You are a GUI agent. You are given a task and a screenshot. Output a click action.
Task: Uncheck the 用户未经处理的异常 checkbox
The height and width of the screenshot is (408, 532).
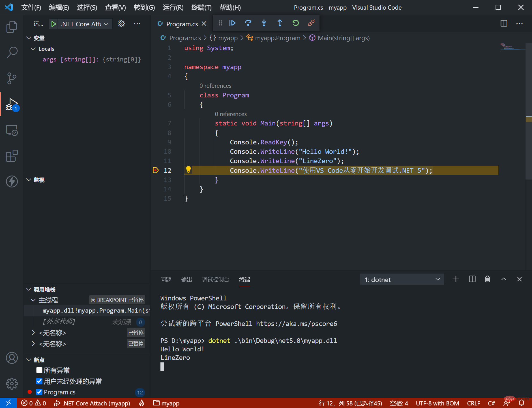point(39,381)
